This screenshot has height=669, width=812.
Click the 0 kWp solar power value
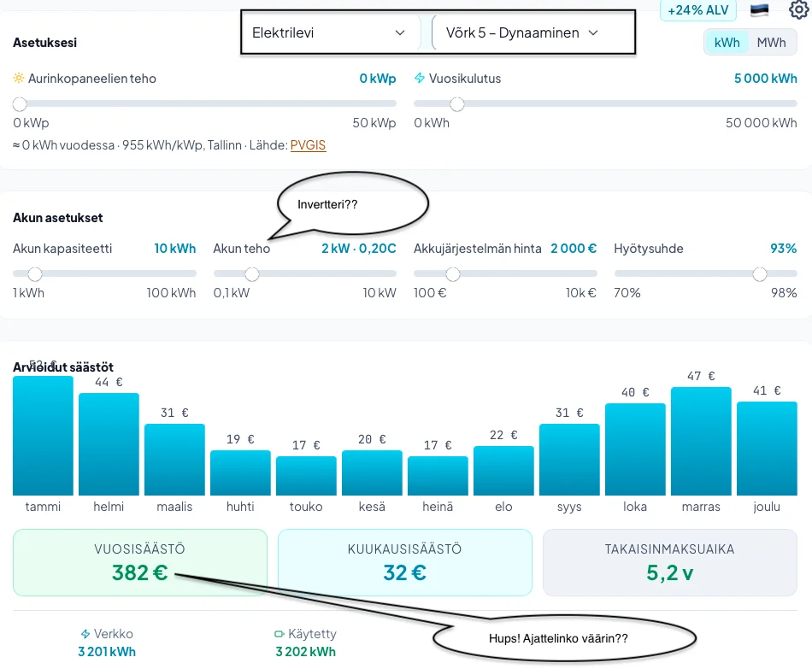coord(378,79)
